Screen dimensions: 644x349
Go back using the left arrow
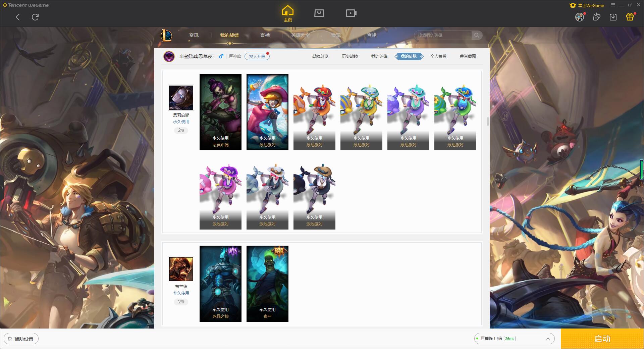tap(18, 17)
